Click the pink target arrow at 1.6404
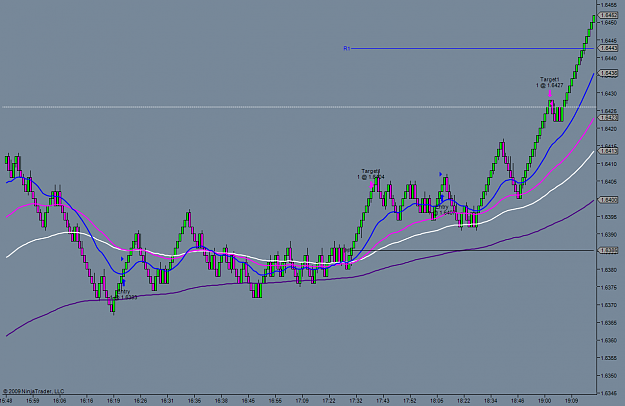This screenshot has height=406, width=625. (x=371, y=185)
